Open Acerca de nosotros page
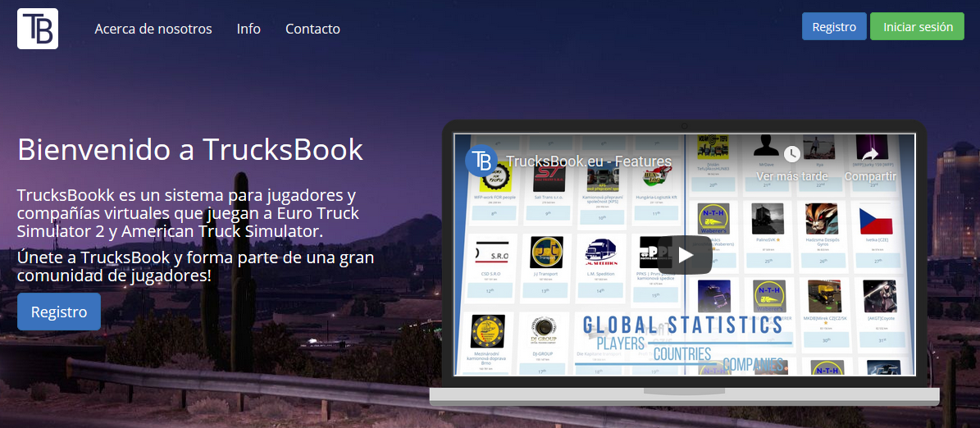980x428 pixels. point(153,29)
